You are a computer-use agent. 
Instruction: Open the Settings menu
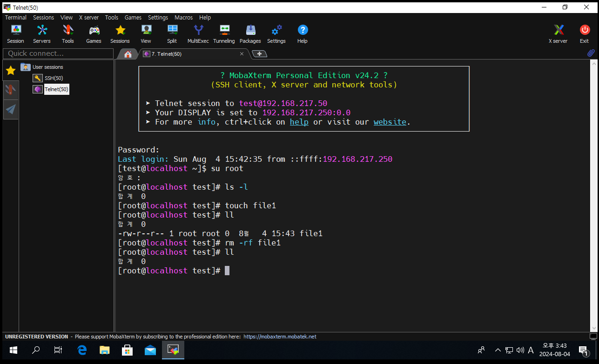(x=158, y=17)
